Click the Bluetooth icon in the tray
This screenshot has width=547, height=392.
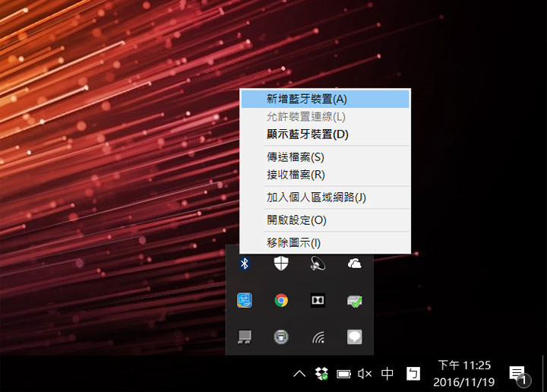coord(245,264)
